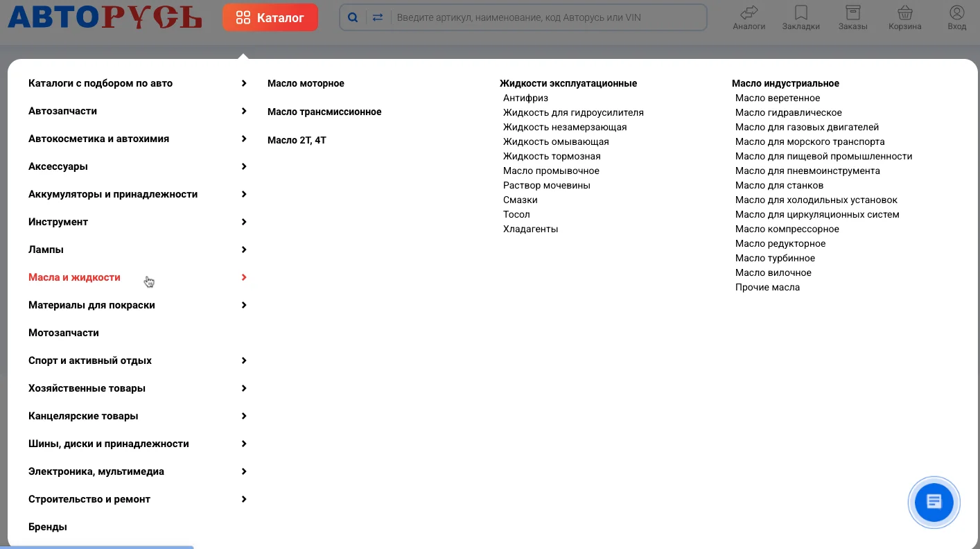The width and height of the screenshot is (980, 549).
Task: Expand the Автозапчасти category arrow
Action: pos(244,111)
